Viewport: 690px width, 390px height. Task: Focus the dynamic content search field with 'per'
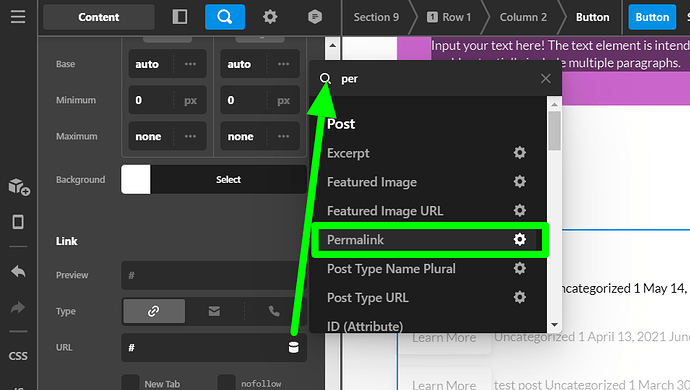[x=436, y=79]
